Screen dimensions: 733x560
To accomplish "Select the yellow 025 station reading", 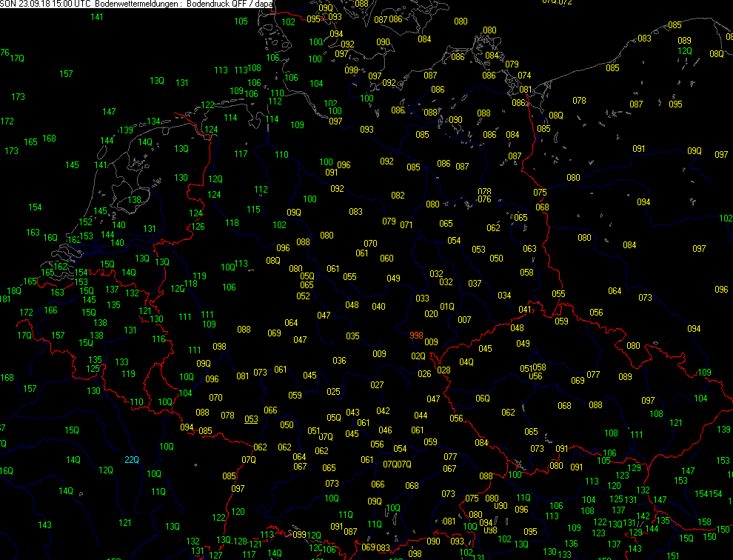I will click(x=334, y=392).
